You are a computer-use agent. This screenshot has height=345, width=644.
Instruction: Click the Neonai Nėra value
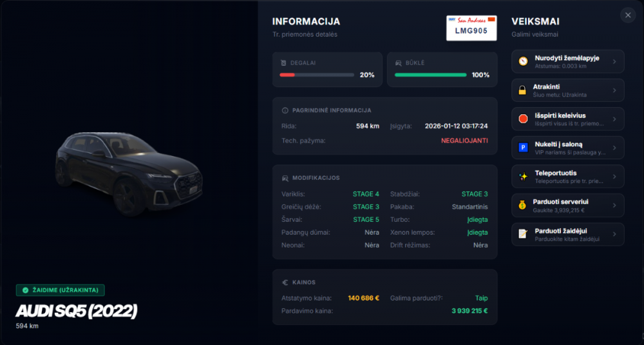point(372,245)
